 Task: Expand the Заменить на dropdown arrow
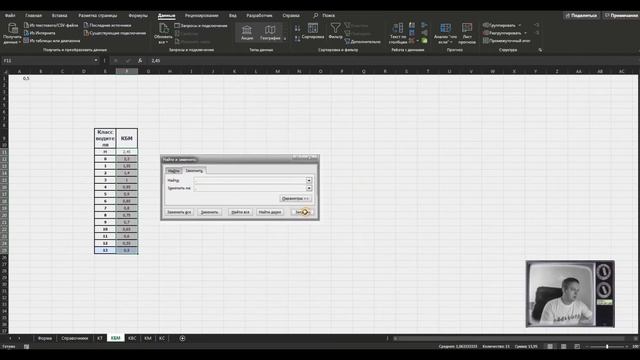[x=309, y=188]
